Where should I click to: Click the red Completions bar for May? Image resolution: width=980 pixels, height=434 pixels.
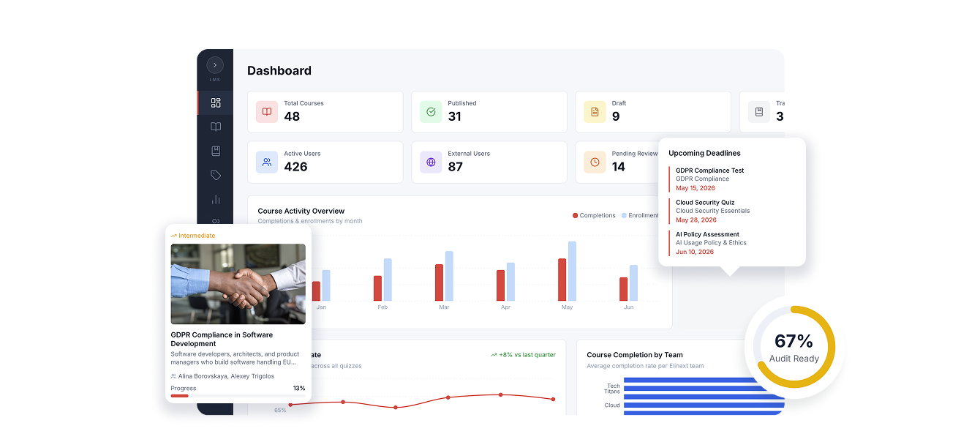pyautogui.click(x=562, y=280)
